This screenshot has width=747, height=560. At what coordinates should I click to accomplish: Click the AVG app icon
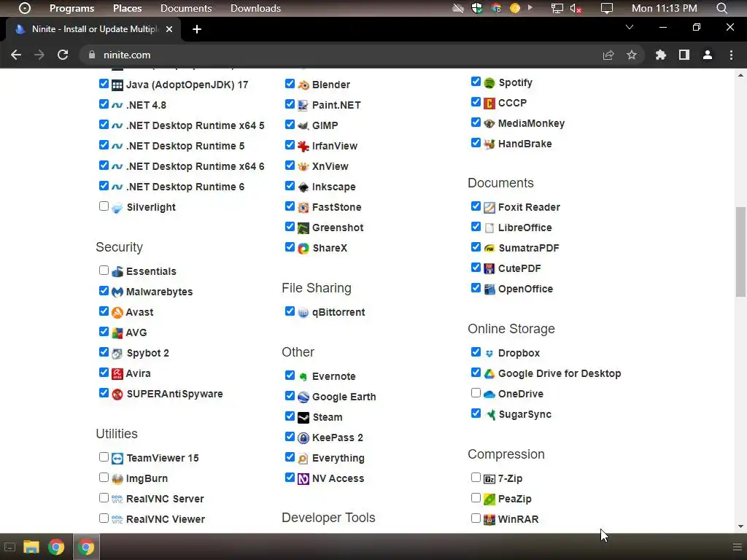click(x=117, y=332)
